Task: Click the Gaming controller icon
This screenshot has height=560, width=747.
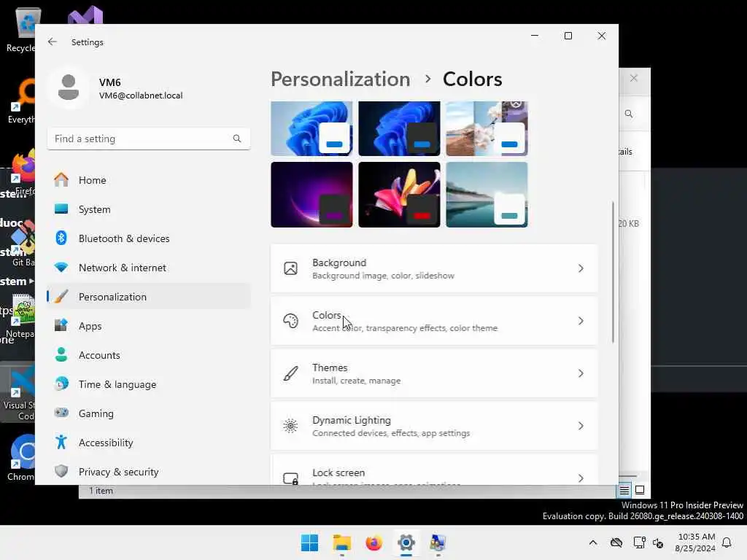Action: click(61, 413)
